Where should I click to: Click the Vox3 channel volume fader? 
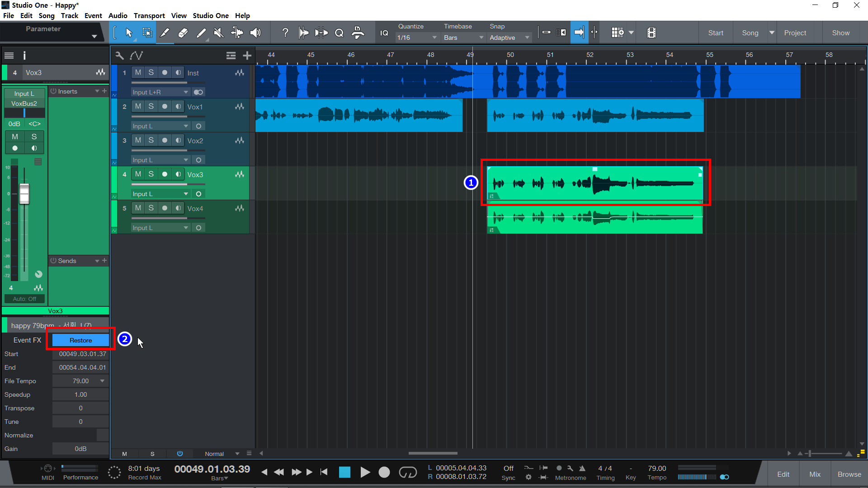24,193
